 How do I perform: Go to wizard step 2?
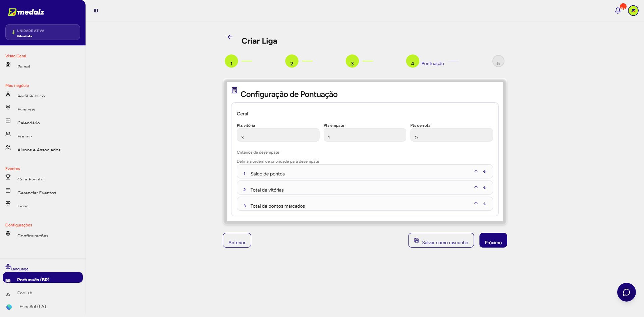pos(292,61)
